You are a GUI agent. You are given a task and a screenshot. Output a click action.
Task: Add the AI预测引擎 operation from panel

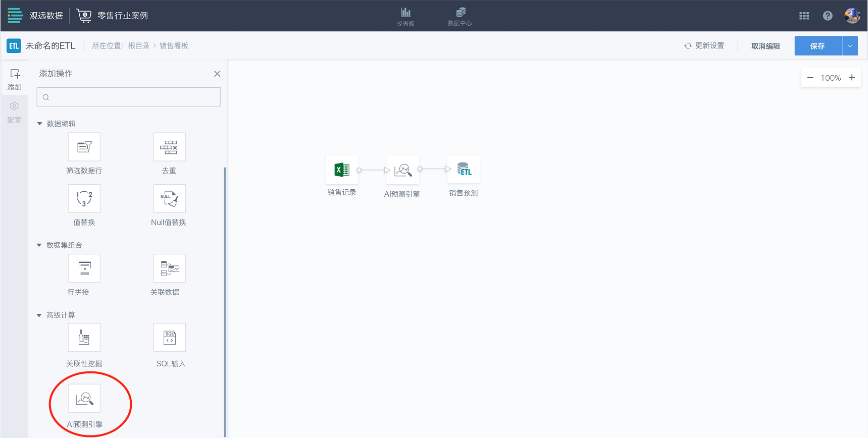[84, 398]
